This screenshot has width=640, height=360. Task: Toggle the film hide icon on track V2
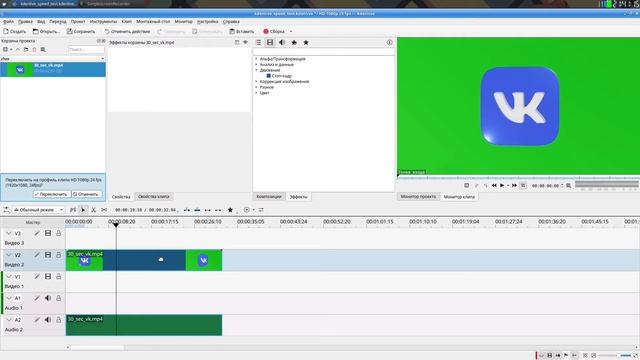pos(48,255)
